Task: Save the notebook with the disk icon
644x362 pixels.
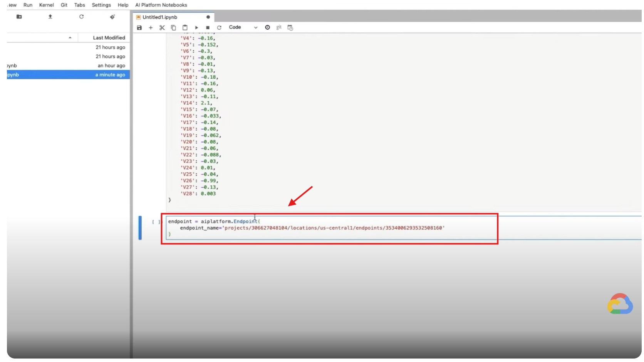Action: coord(139,28)
